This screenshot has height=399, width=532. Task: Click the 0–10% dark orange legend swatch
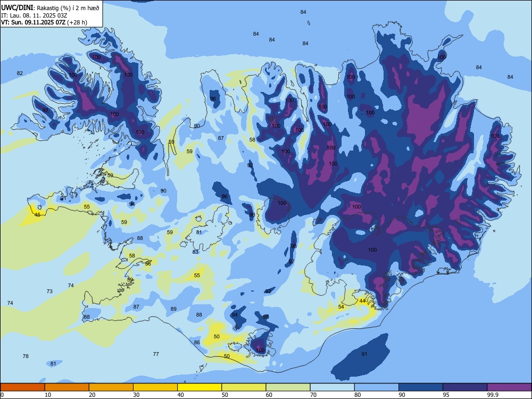click(x=23, y=387)
